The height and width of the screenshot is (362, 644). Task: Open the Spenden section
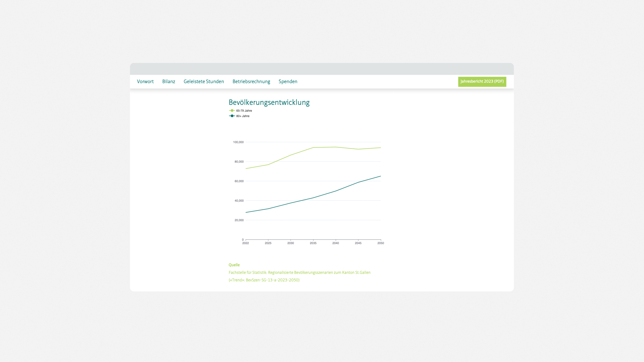(288, 82)
